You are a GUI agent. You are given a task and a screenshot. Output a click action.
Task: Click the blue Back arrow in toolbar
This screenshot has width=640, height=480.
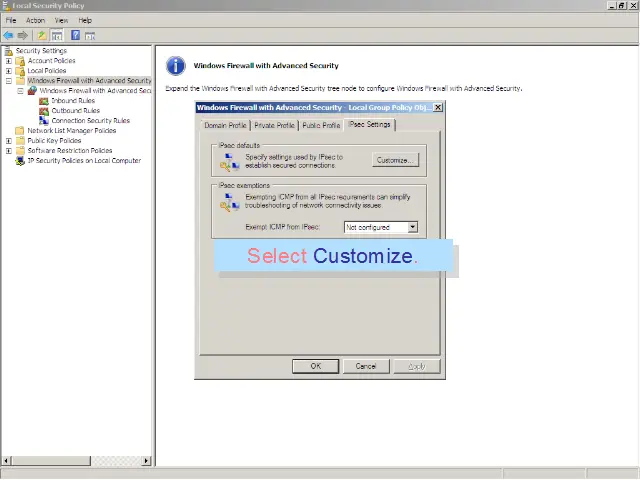8,36
